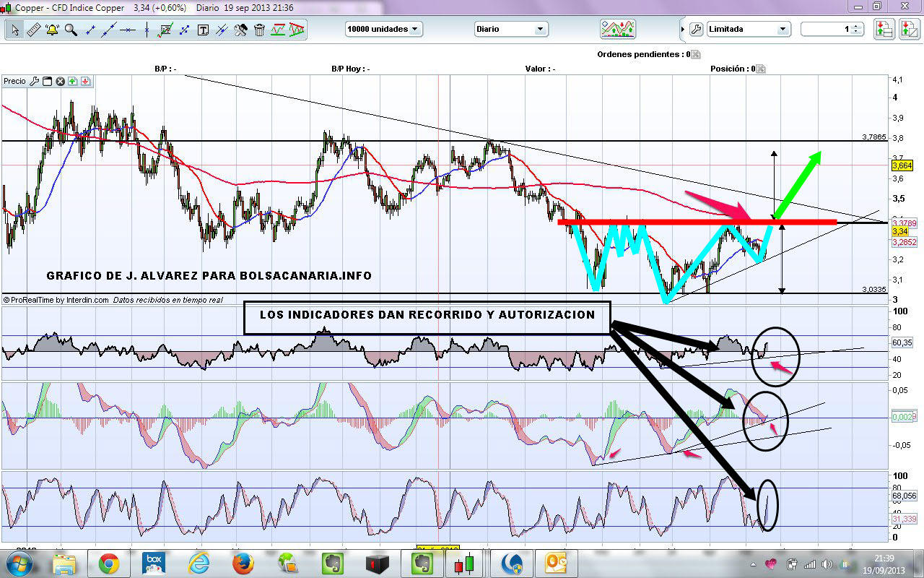Move Precio panel up with green arrow
Image resolution: width=924 pixels, height=578 pixels.
point(73,82)
